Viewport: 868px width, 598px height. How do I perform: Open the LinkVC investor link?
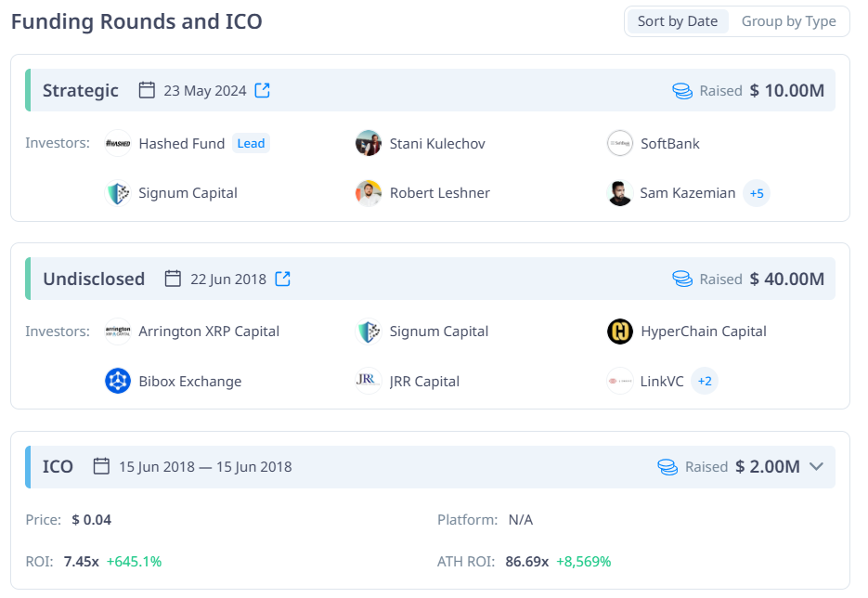pyautogui.click(x=662, y=381)
